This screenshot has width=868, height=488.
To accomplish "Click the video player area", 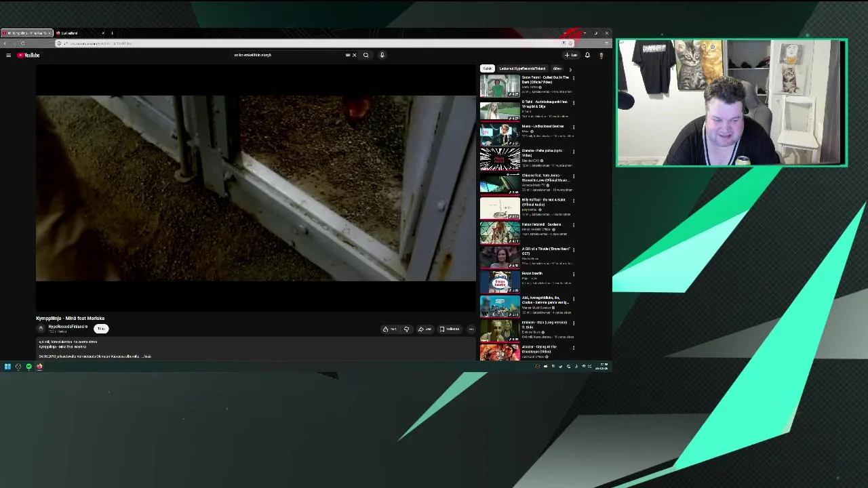I will [x=256, y=188].
